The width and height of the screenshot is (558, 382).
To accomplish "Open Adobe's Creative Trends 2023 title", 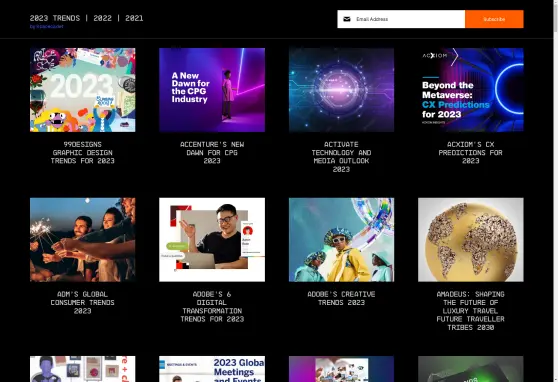I will tap(341, 298).
